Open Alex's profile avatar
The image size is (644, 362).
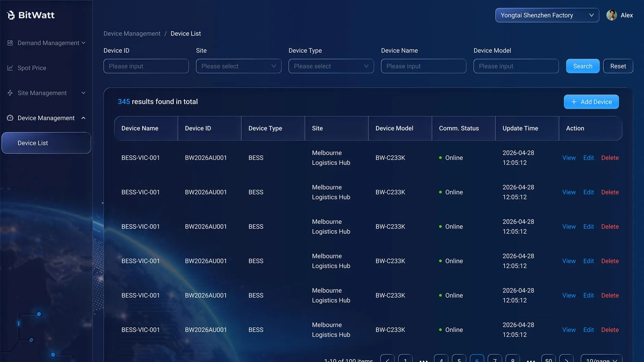pos(611,15)
